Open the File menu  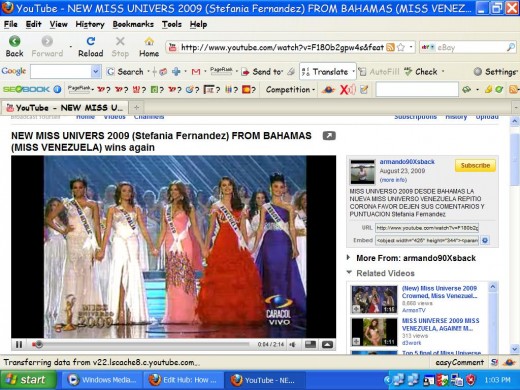tap(11, 24)
